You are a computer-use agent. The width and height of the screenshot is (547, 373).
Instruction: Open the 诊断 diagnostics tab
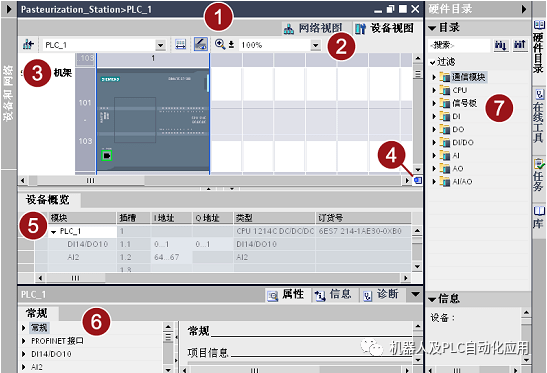tap(382, 295)
